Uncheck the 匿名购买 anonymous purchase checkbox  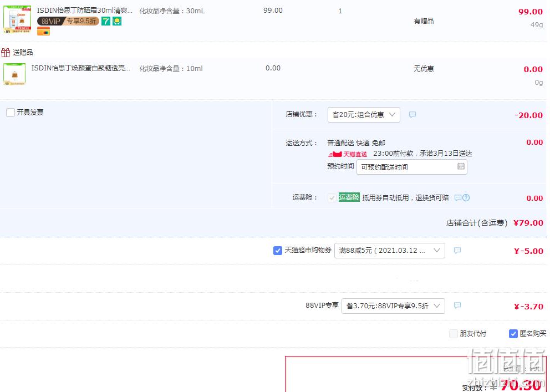[513, 333]
